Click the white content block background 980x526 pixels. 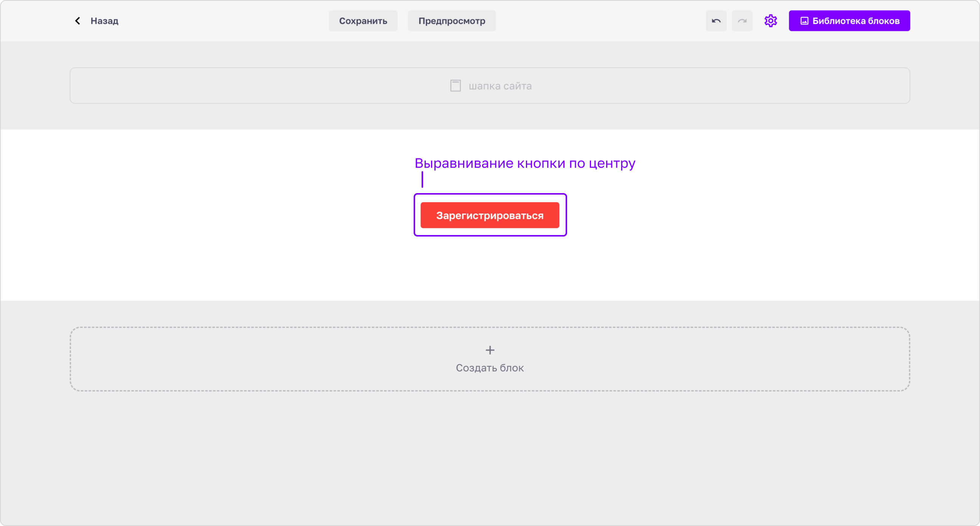[x=228, y=215]
